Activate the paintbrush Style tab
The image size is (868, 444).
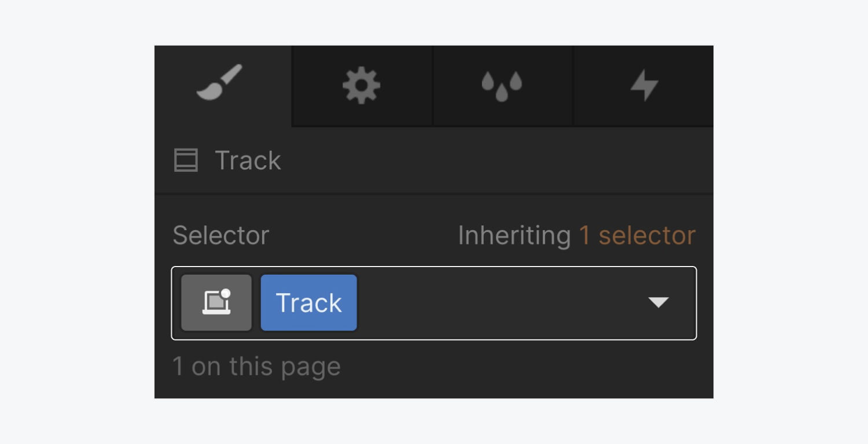(223, 85)
